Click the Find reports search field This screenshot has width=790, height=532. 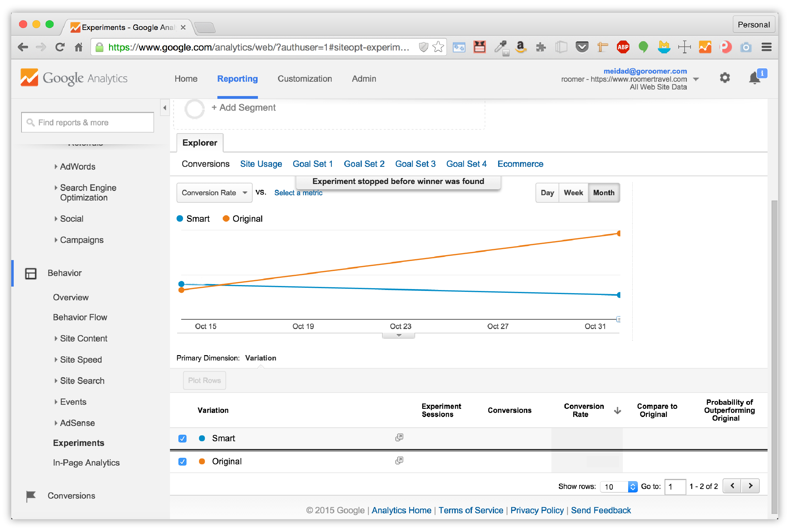(87, 123)
